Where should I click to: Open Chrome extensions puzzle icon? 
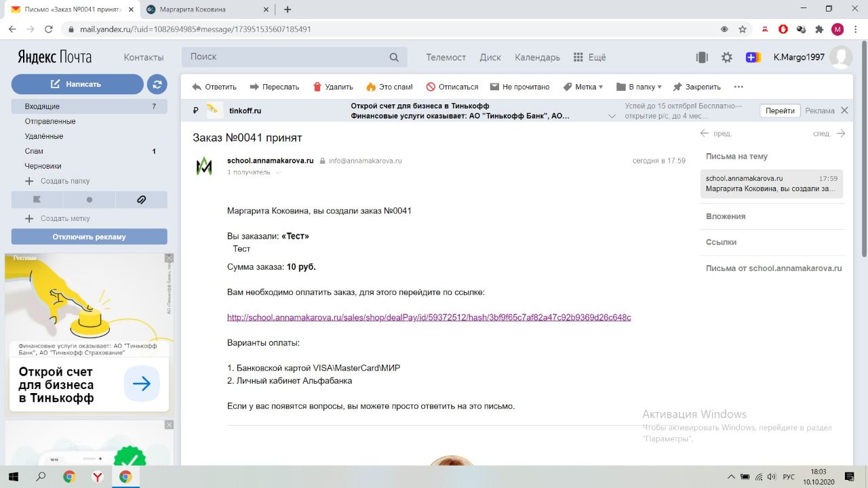click(x=819, y=29)
